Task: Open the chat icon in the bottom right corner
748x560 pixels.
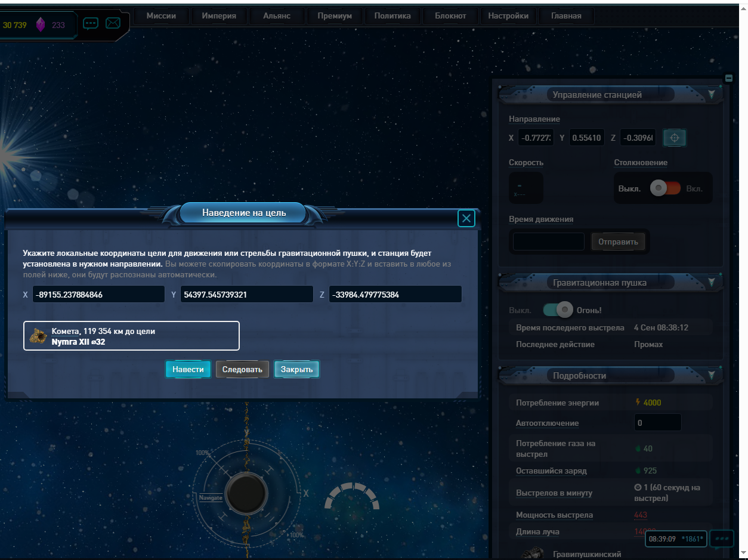Action: [x=722, y=539]
